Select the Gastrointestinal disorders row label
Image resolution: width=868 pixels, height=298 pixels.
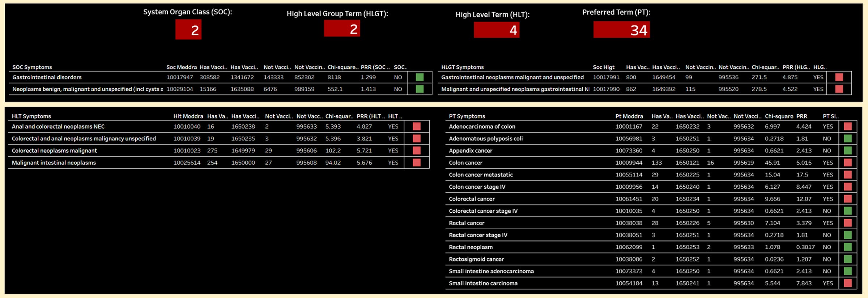[47, 77]
